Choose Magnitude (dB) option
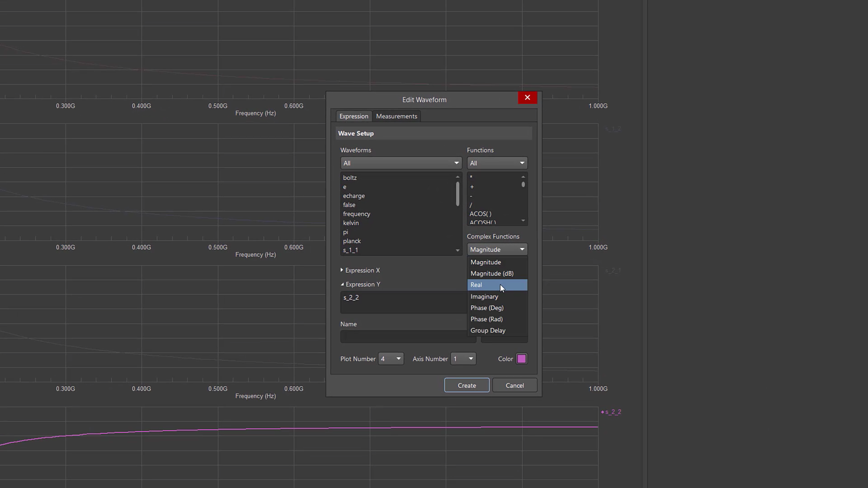 pyautogui.click(x=492, y=274)
